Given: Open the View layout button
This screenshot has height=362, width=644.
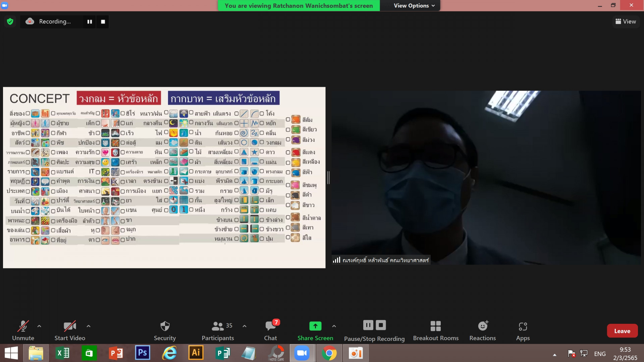Looking at the screenshot, I should (626, 21).
